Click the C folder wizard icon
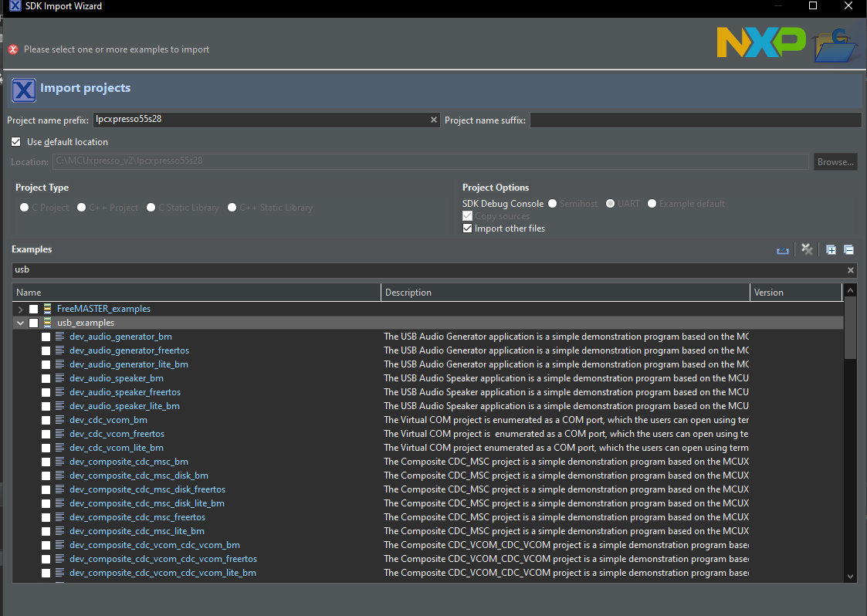 [835, 46]
